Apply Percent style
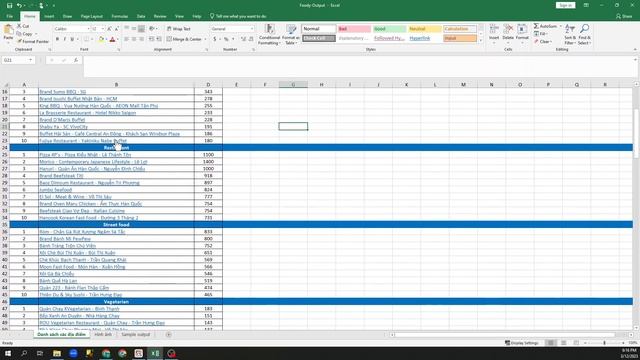640x360 pixels. [x=226, y=40]
